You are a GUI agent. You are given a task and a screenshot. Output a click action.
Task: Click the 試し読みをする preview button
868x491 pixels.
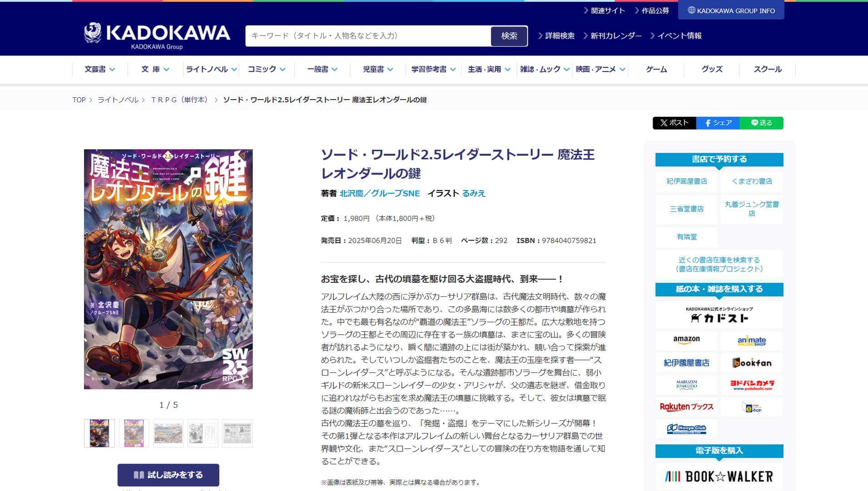tap(169, 475)
